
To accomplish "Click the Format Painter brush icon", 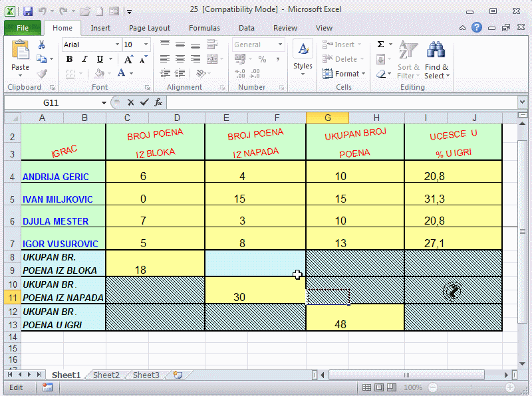I will (41, 74).
